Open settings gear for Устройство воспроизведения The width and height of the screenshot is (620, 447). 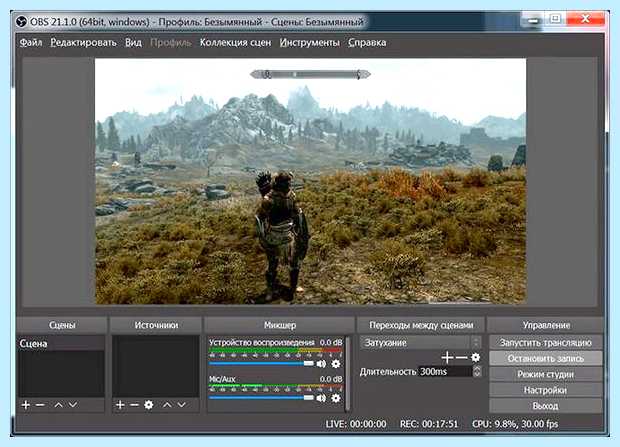(x=336, y=364)
